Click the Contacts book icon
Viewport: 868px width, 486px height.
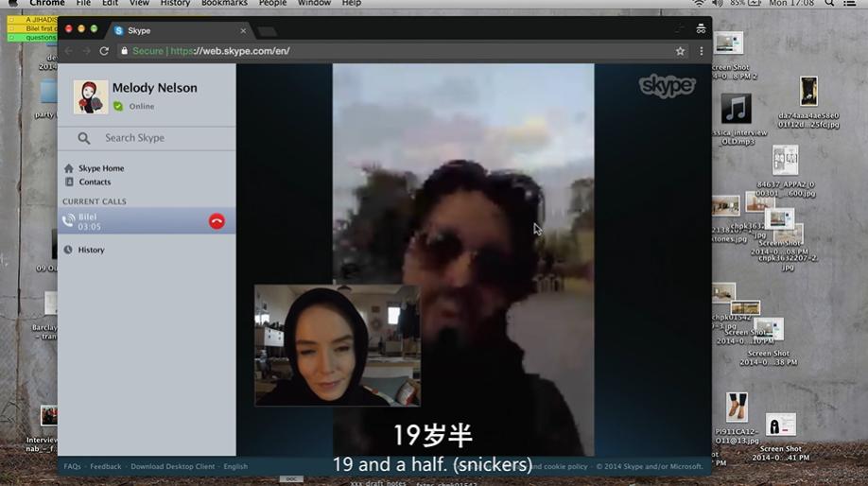[69, 182]
